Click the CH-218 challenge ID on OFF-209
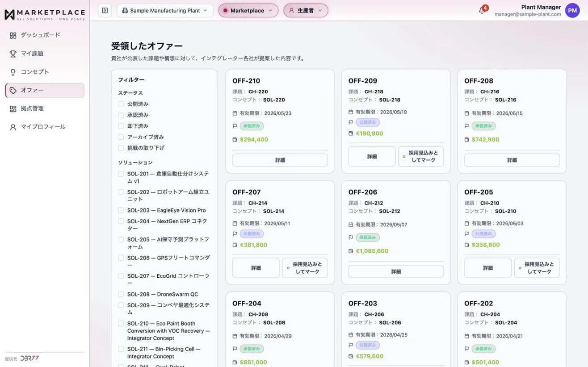This screenshot has width=588, height=367. point(374,92)
